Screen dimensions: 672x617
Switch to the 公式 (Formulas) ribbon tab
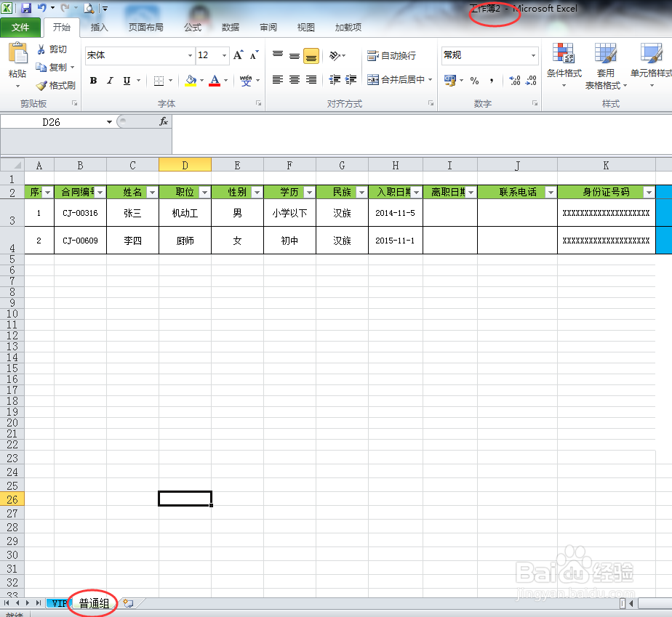(193, 28)
